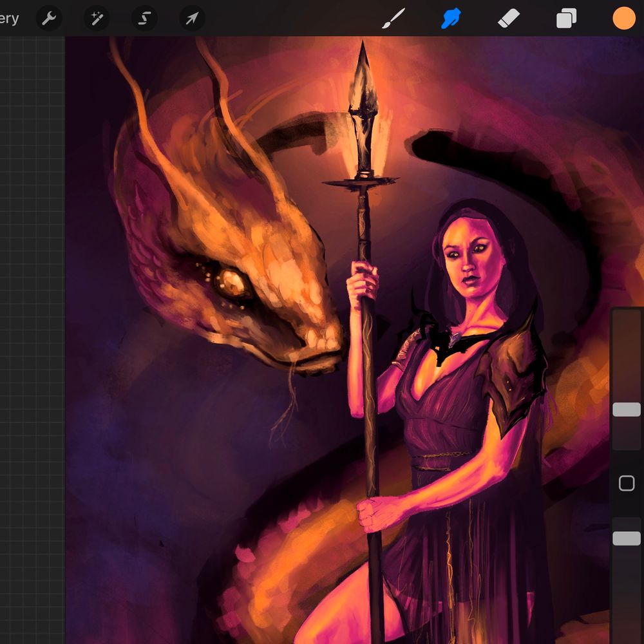This screenshot has height=644, width=644.
Task: Click the woman's upper hand gripping the staff
Action: [x=363, y=283]
